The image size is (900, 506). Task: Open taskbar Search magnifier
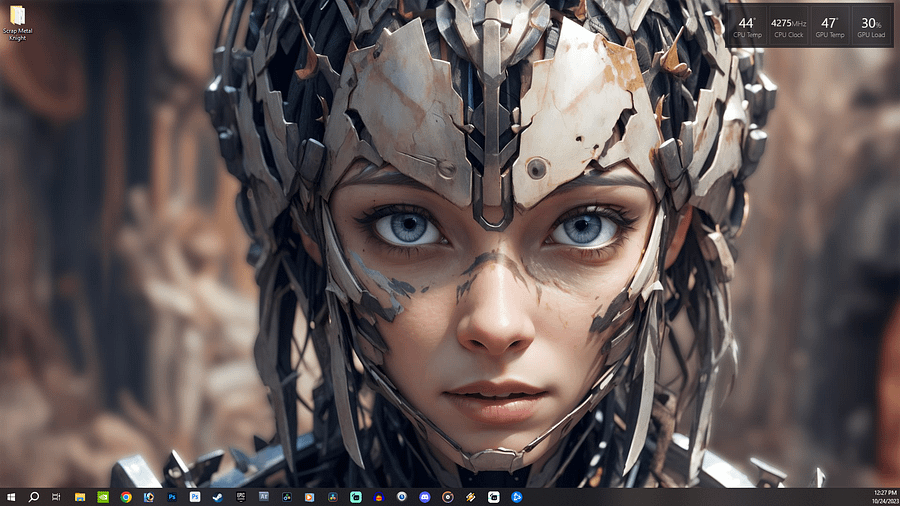[34, 497]
